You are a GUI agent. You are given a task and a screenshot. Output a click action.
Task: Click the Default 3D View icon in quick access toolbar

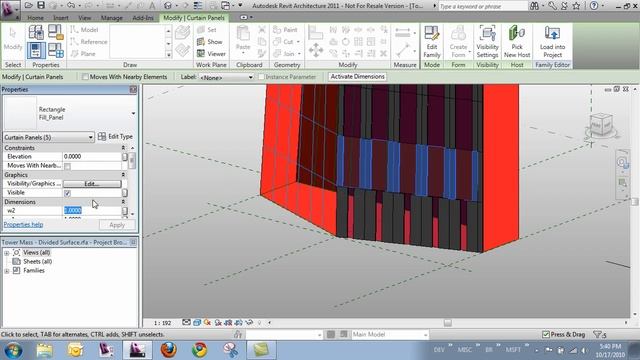tap(168, 5)
